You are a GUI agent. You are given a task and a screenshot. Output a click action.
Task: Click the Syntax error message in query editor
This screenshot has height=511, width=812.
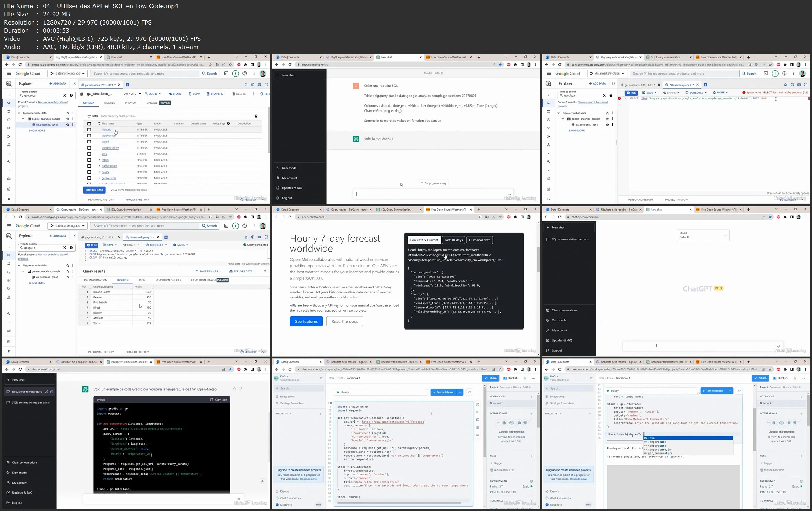(775, 93)
